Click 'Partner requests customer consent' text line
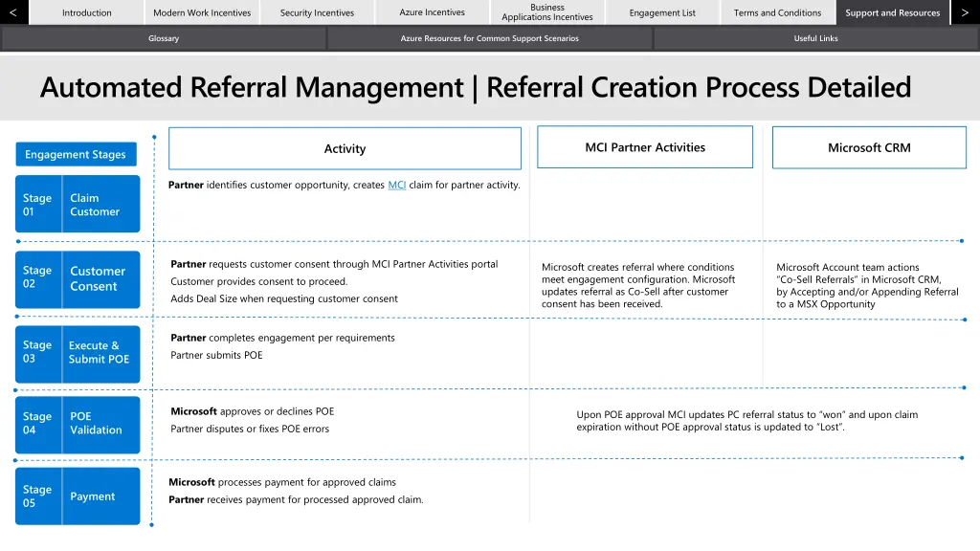 tap(334, 264)
